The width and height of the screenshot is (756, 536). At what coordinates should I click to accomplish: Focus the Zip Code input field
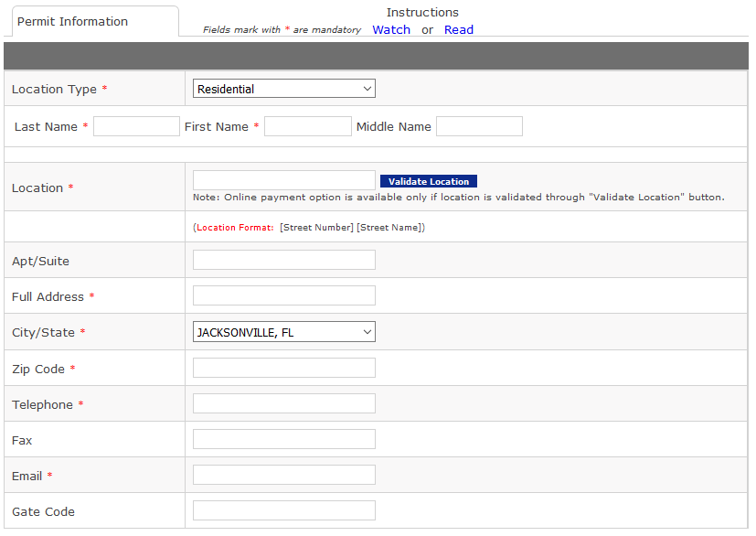point(284,368)
